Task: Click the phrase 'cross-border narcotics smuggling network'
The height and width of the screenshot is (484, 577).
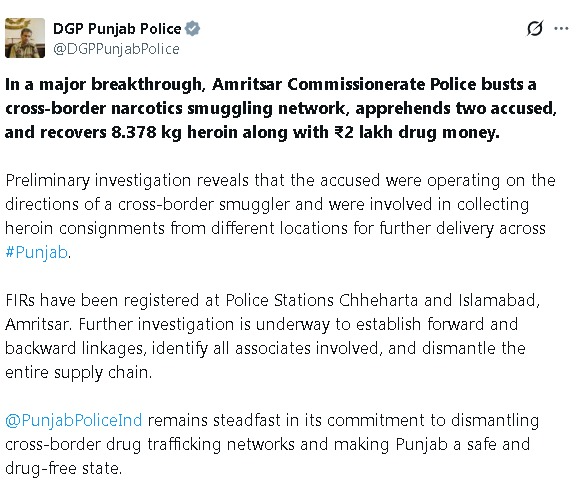Action: tap(176, 108)
